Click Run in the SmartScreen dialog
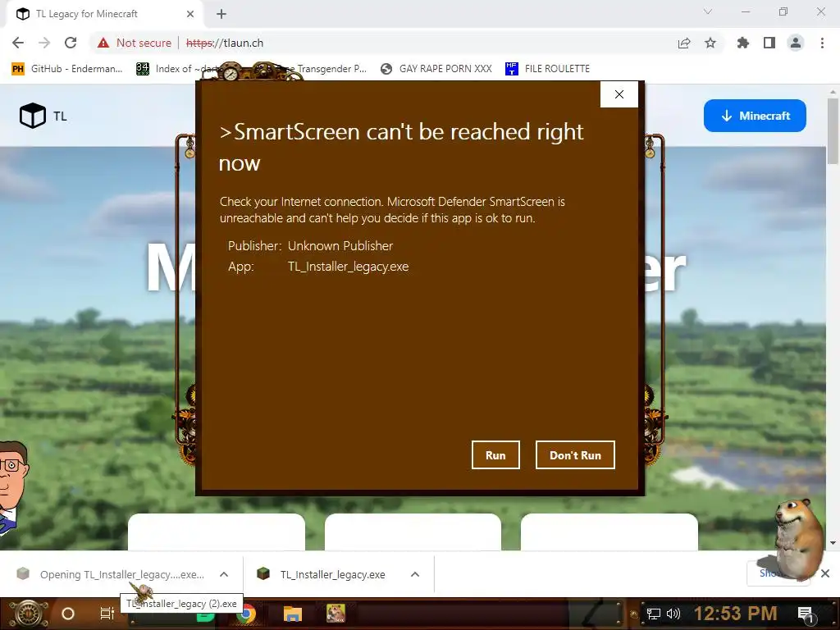The image size is (840, 630). coord(495,454)
